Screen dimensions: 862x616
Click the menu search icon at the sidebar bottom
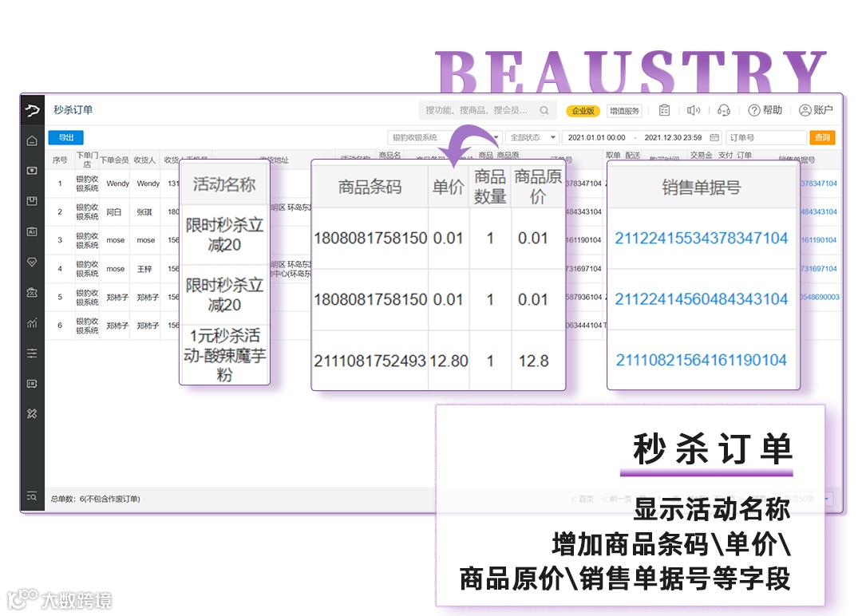coord(32,497)
